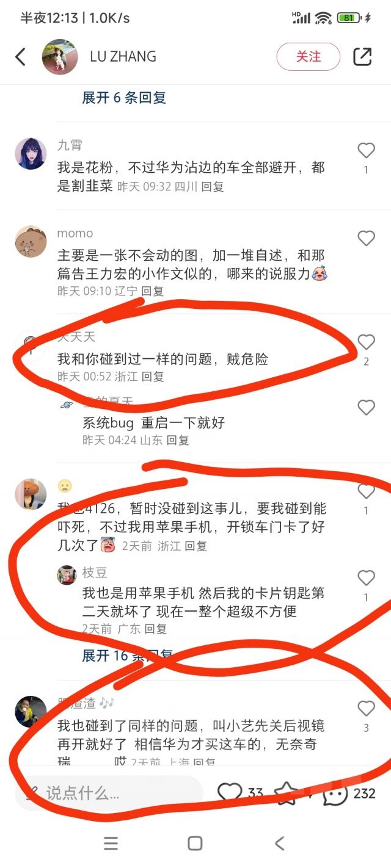Like momo's comment with the heart
This screenshot has height=868, width=391.
pos(366,238)
